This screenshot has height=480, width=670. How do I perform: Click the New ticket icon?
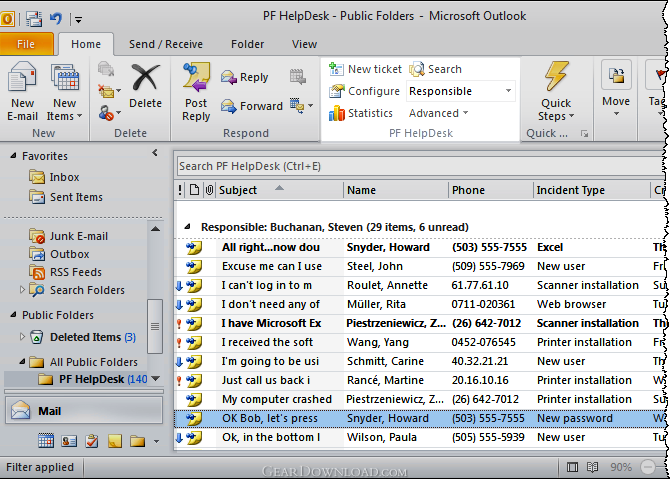coord(336,69)
